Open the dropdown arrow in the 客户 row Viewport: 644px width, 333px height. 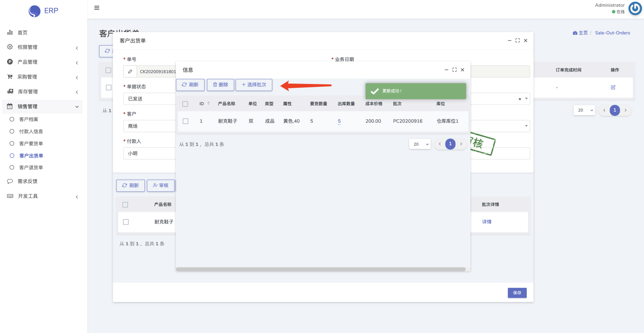click(526, 126)
